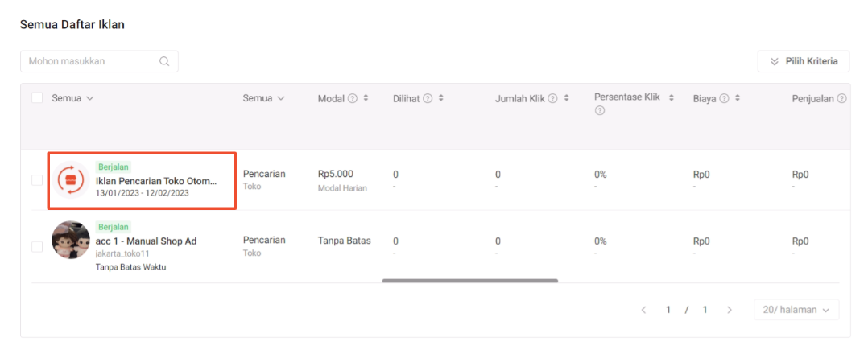The height and width of the screenshot is (350, 868).
Task: Open the Modal help question icon
Action: tap(353, 98)
